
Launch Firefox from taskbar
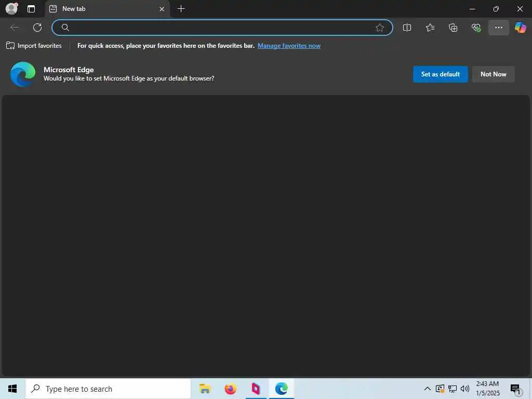[230, 389]
